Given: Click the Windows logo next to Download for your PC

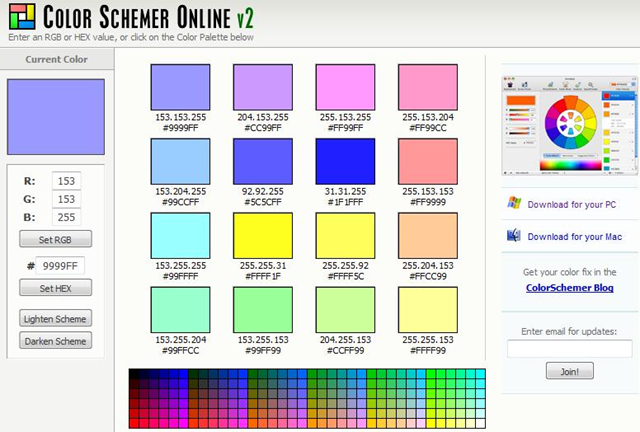Looking at the screenshot, I should tap(514, 203).
